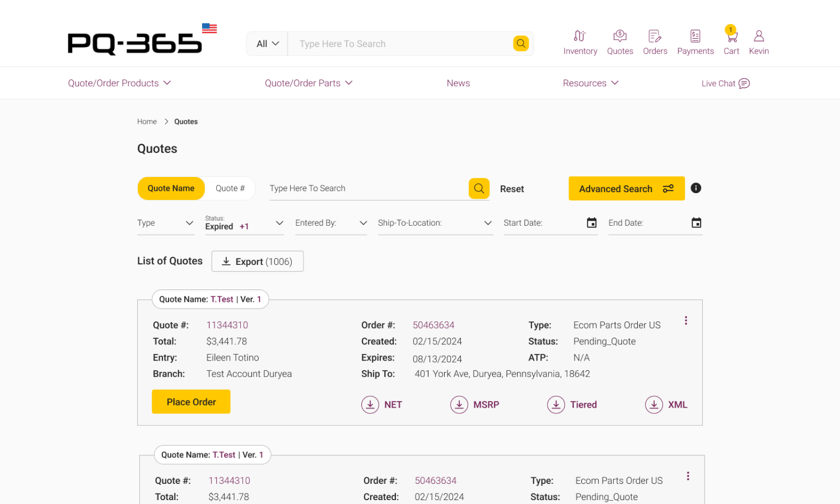The height and width of the screenshot is (504, 840).
Task: Click first card type 'Ecom Parts Order US'
Action: point(617,325)
